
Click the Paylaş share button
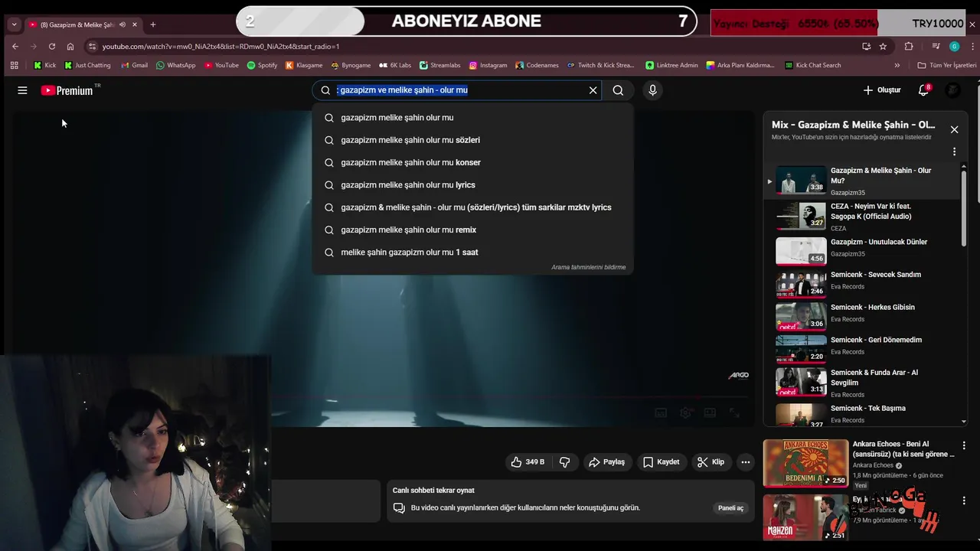pyautogui.click(x=607, y=462)
